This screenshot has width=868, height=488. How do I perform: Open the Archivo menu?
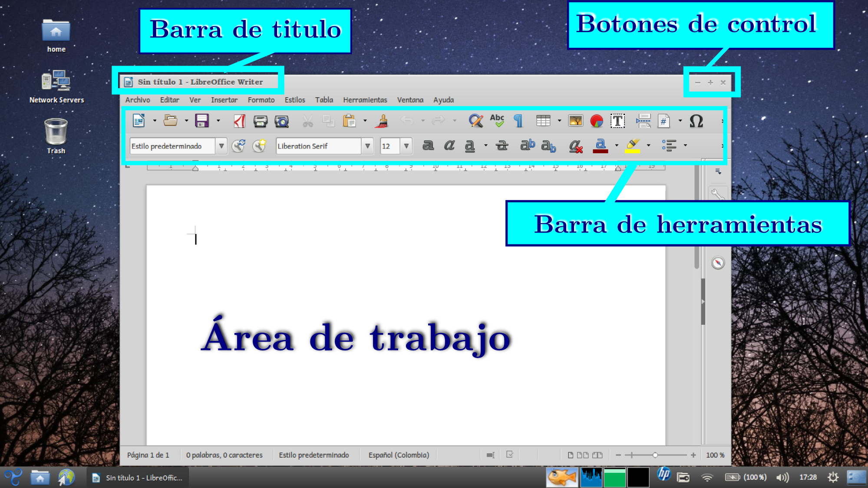[138, 100]
